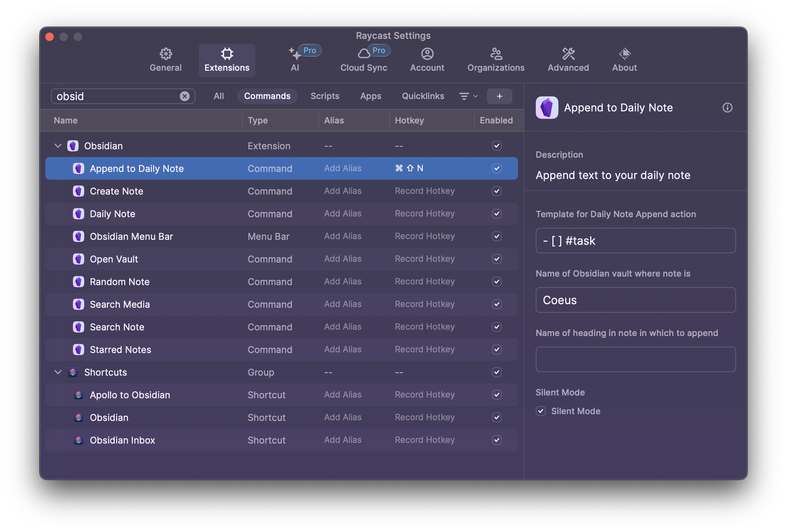Uncheck Search Media enabled checkbox
The height and width of the screenshot is (532, 787).
[496, 304]
